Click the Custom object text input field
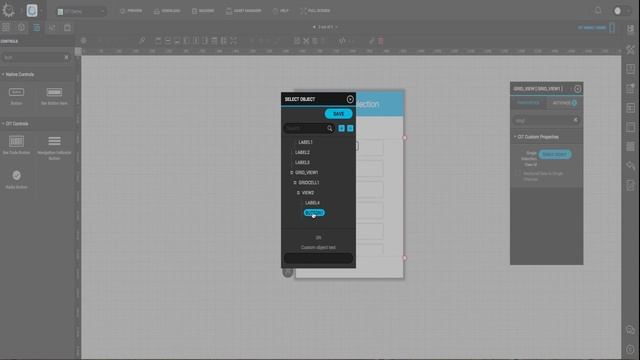 [318, 258]
